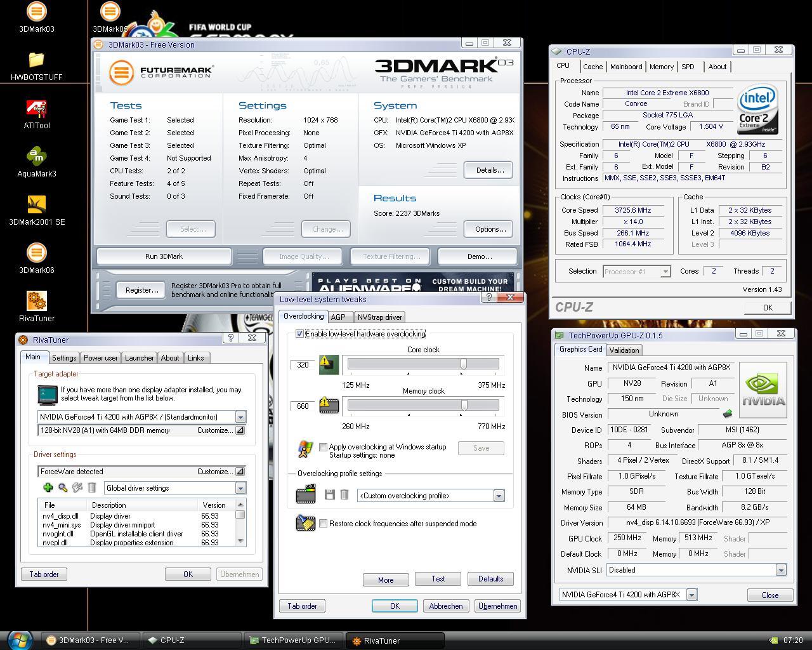Click Run 3DMark button
Screen dimensions: 812x650
click(164, 256)
